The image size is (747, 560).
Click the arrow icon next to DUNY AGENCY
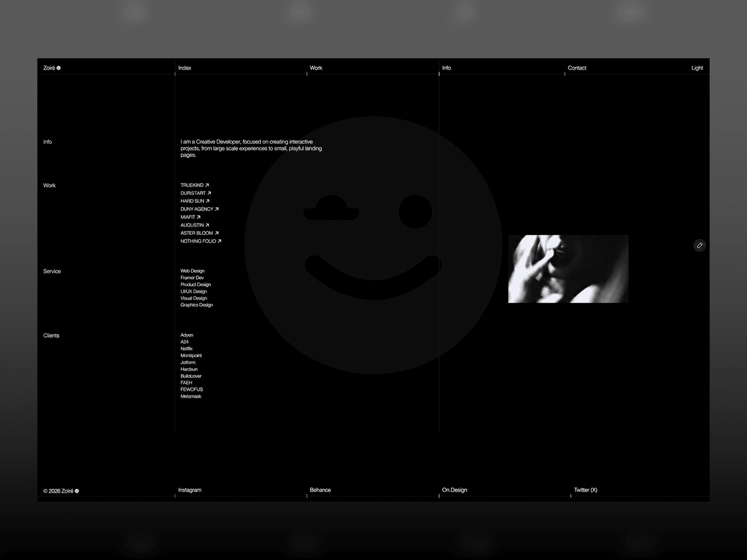pos(217,209)
